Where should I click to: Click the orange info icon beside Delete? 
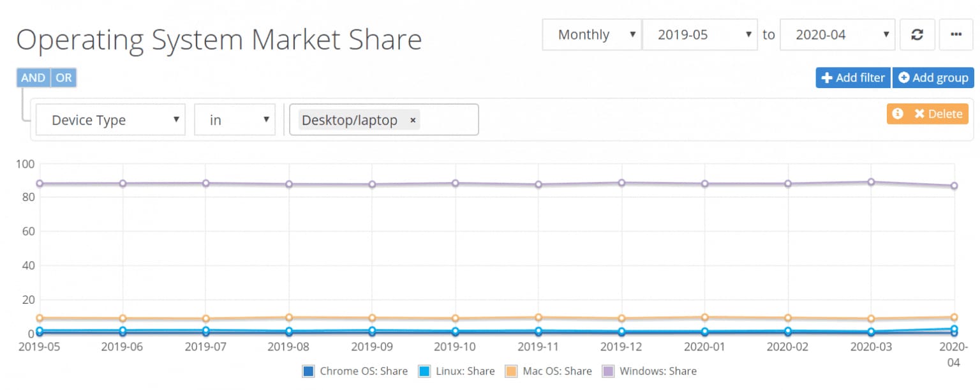click(898, 114)
